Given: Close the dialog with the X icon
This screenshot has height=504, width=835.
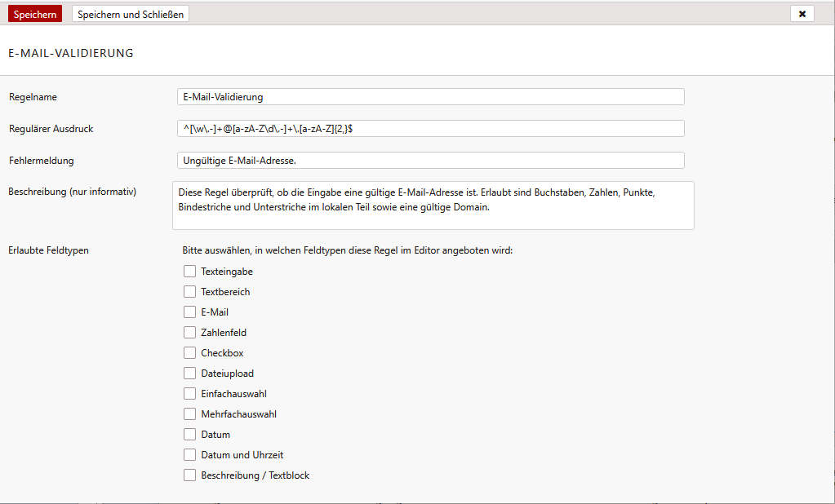Looking at the screenshot, I should coord(802,14).
